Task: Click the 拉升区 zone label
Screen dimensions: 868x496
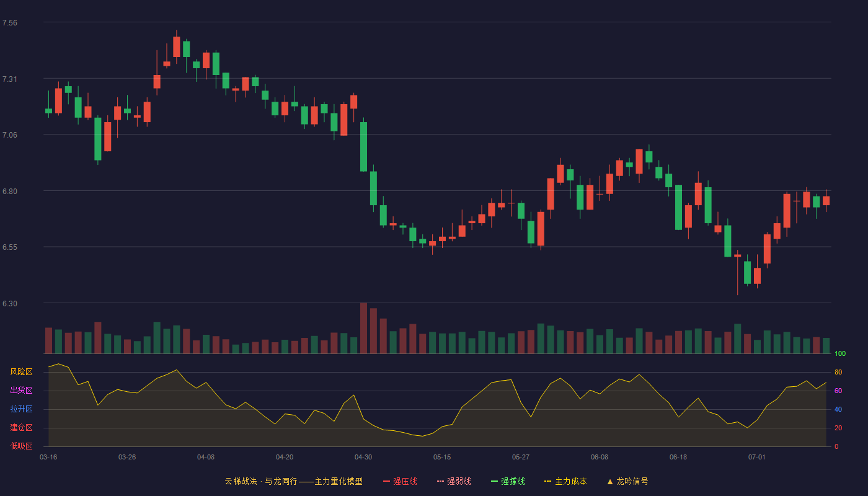Action: click(21, 409)
